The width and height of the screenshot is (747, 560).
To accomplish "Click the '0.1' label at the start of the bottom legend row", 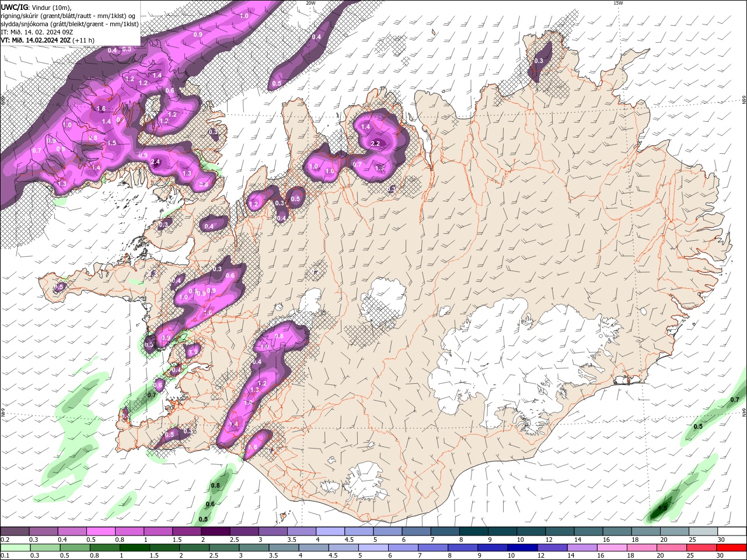I will click(x=5, y=556).
